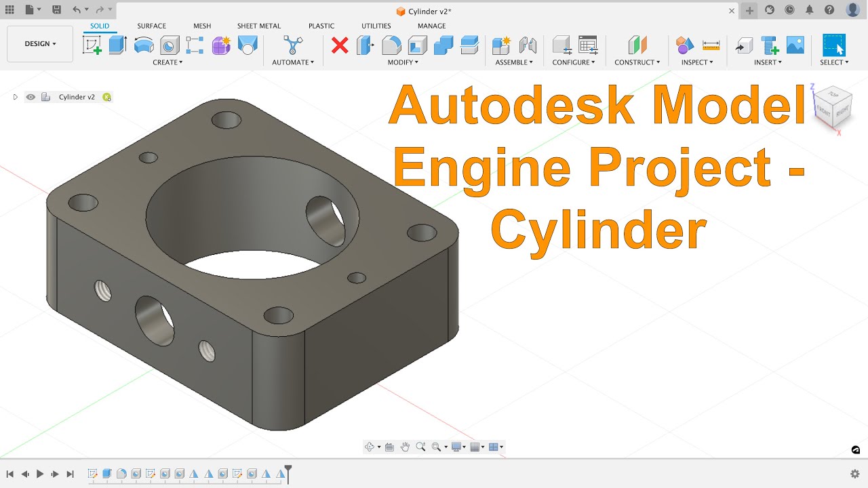Click the Insert Derive icon

click(744, 45)
